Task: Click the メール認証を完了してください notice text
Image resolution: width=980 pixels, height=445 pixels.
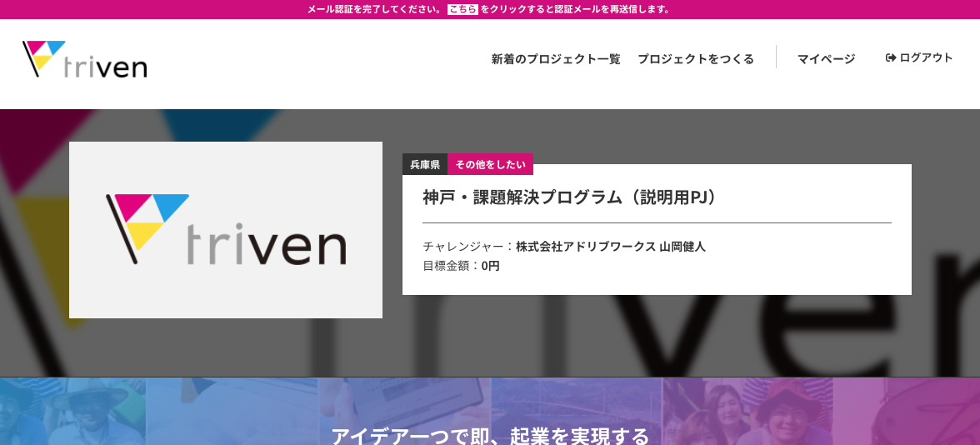Action: coord(376,9)
